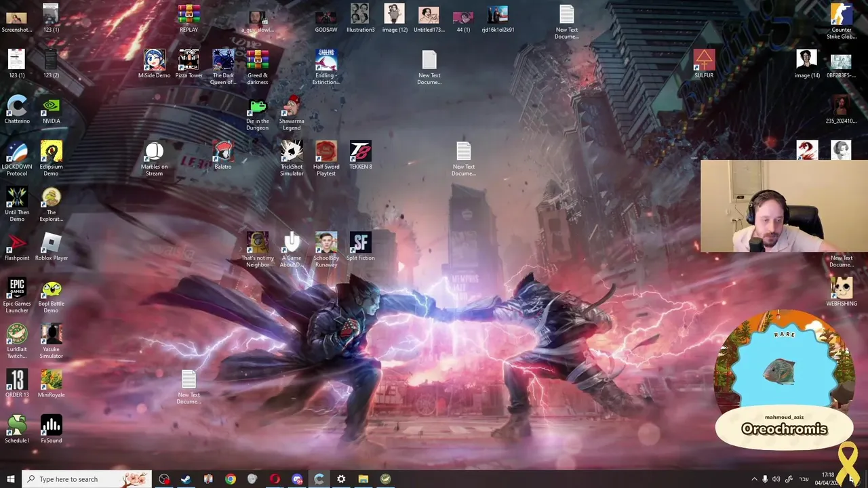Image resolution: width=868 pixels, height=488 pixels.
Task: Launch Balatro from the desktop
Action: (223, 155)
